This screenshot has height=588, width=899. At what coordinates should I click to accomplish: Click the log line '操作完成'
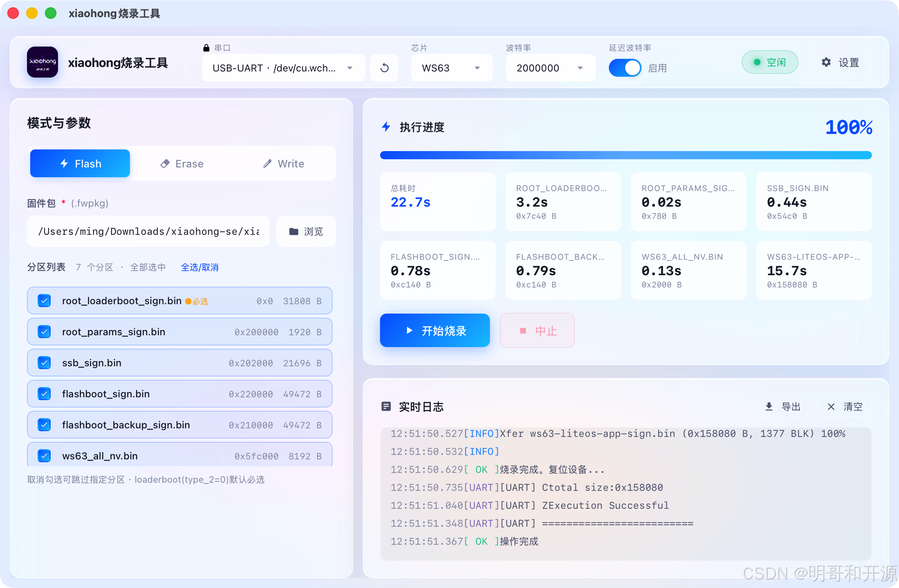[465, 541]
